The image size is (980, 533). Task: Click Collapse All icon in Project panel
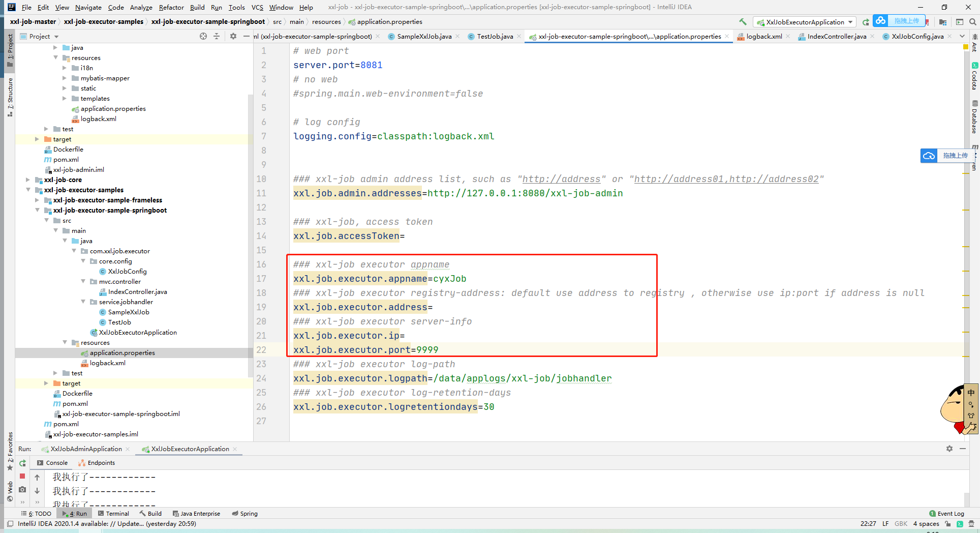pos(217,36)
